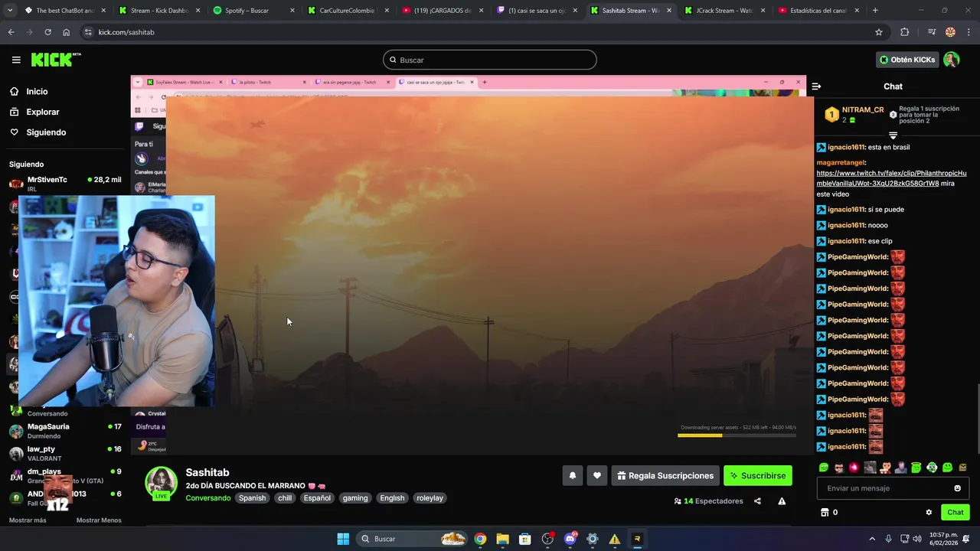Open Windows Start menu
This screenshot has width=980, height=551.
(x=343, y=539)
